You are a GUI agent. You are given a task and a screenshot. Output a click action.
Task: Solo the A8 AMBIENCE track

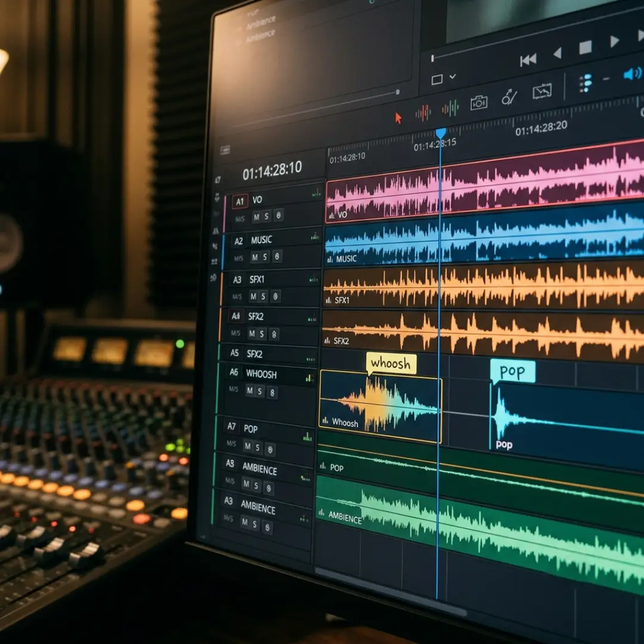pyautogui.click(x=256, y=486)
